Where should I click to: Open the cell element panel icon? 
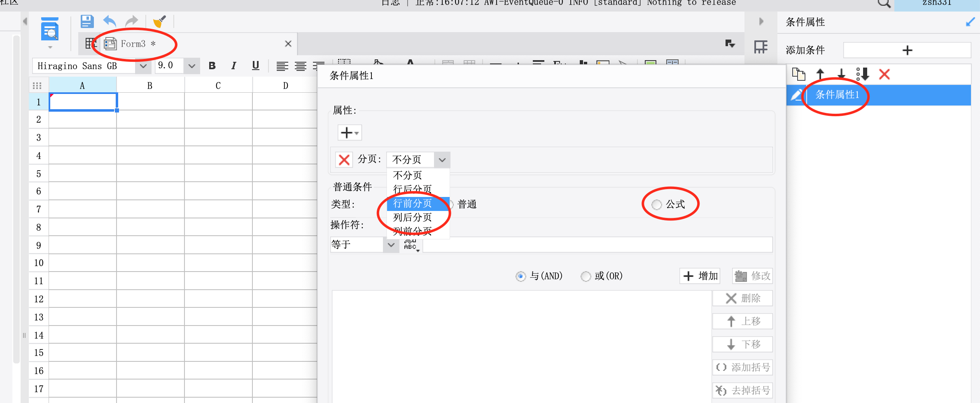pyautogui.click(x=761, y=47)
